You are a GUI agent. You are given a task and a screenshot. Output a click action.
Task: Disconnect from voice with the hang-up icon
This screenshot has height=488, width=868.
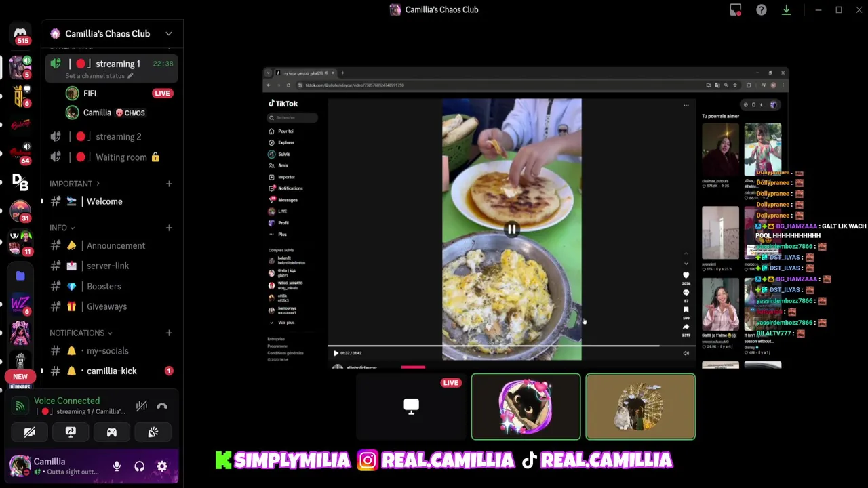(x=162, y=406)
